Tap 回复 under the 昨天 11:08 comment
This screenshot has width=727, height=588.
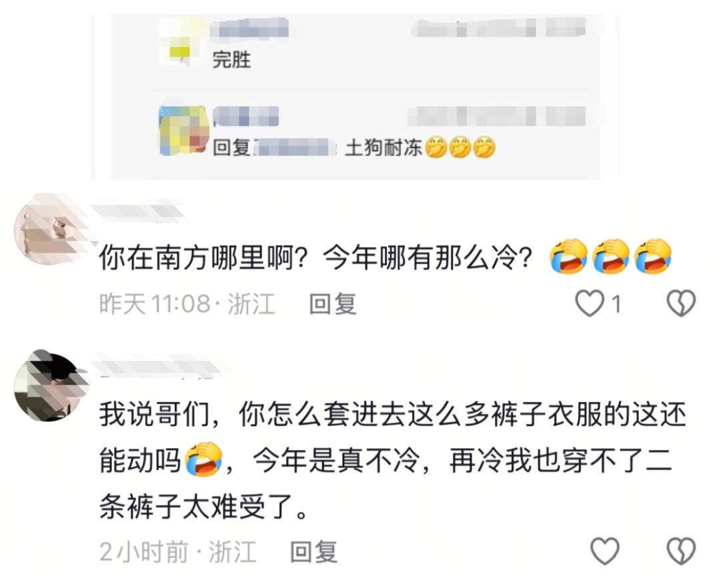[332, 304]
